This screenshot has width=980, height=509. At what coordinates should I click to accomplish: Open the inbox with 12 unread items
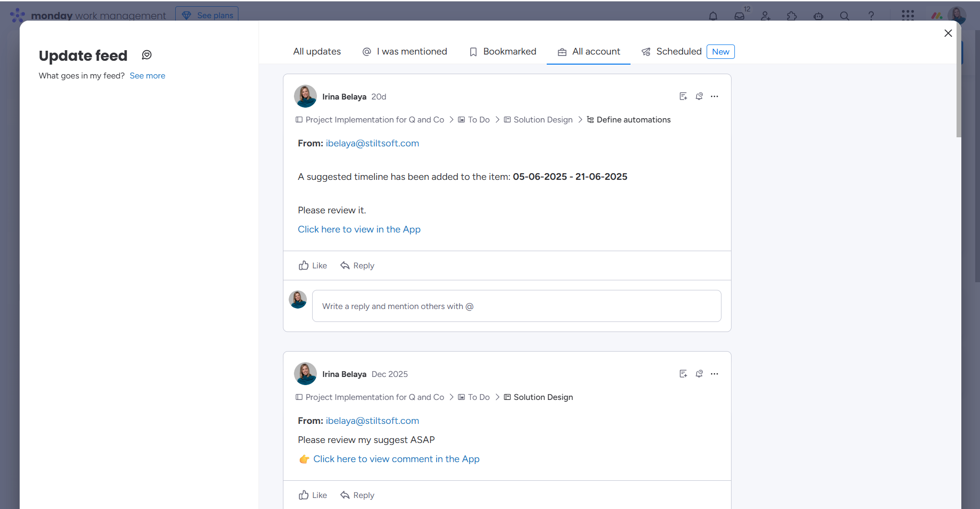[x=739, y=16]
